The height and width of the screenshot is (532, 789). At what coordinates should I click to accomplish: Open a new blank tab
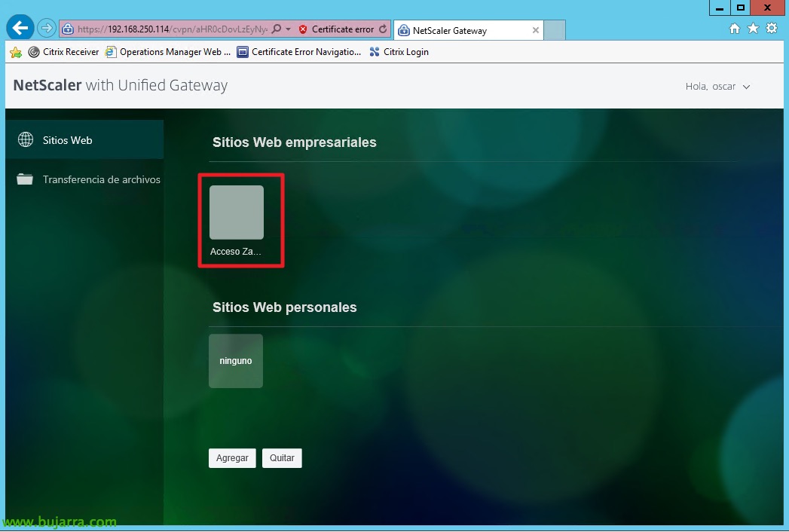(x=555, y=30)
